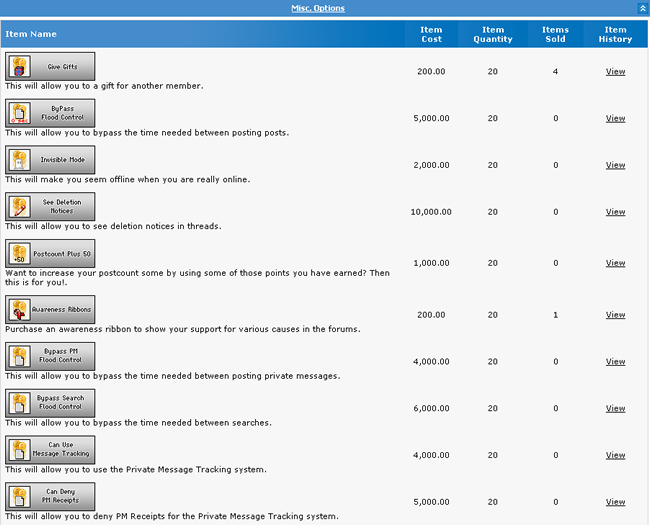Image resolution: width=650 pixels, height=525 pixels.
Task: Select the 6,000.00 cost value
Action: pyautogui.click(x=431, y=408)
